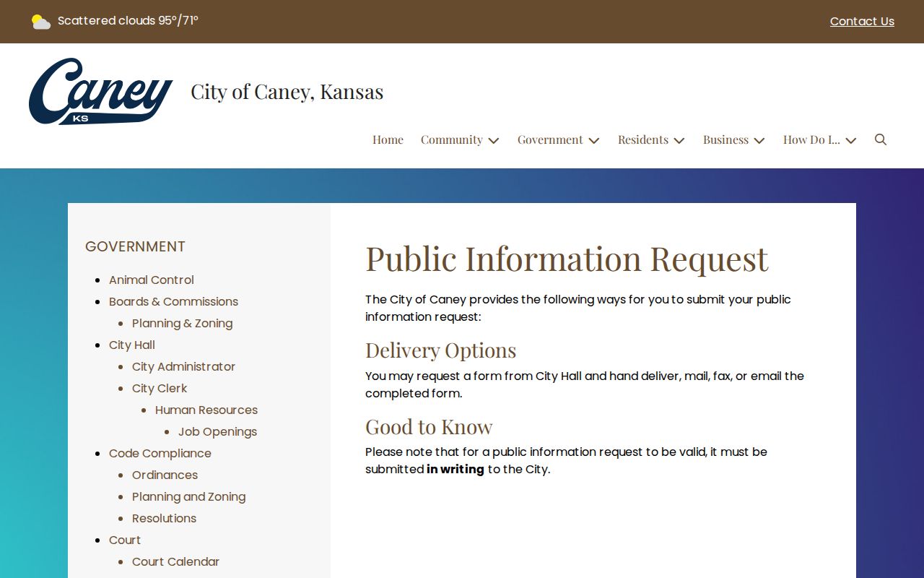Image resolution: width=924 pixels, height=578 pixels.
Task: Expand the Community menu chevron
Action: [x=494, y=140]
